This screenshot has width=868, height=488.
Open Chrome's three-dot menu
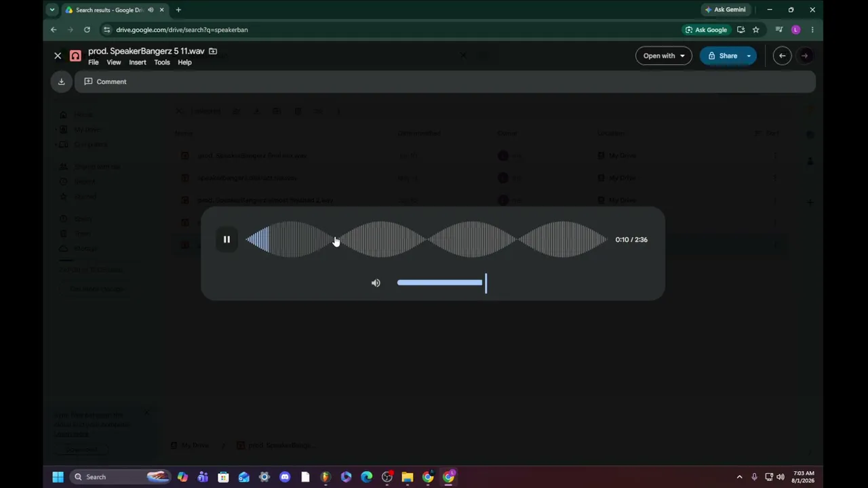click(812, 30)
